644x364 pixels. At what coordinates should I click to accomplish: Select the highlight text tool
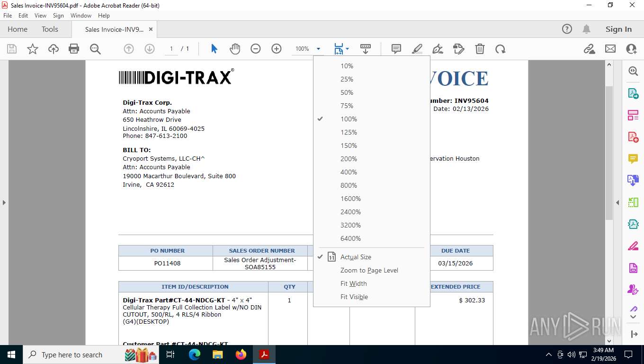click(x=417, y=49)
